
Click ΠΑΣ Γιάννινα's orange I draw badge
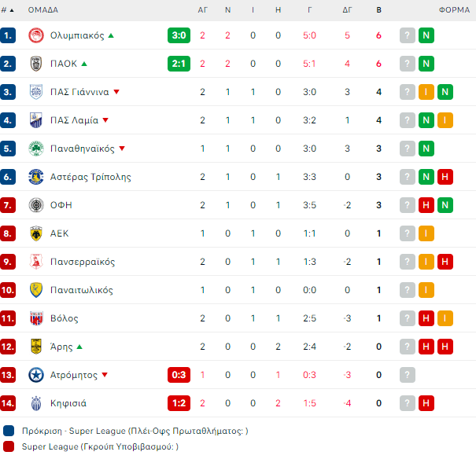(426, 92)
